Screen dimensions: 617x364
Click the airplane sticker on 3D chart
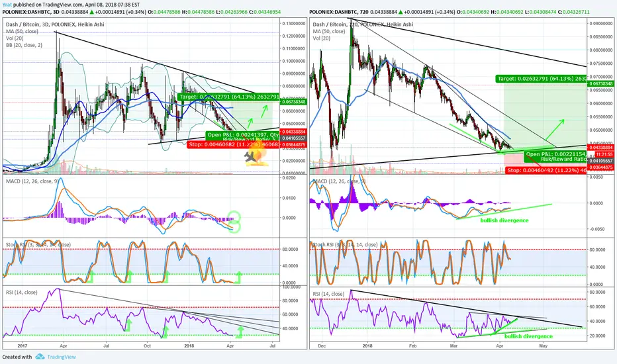click(250, 158)
